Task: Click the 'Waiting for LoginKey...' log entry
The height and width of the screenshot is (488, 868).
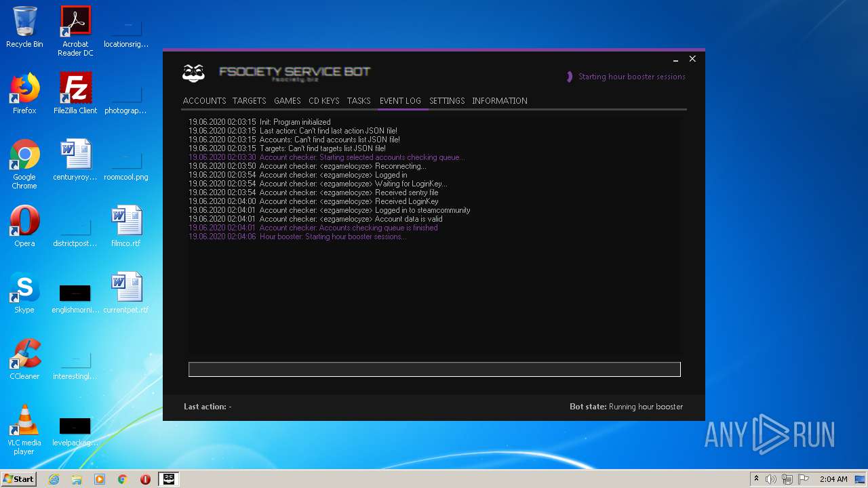Action: (318, 184)
